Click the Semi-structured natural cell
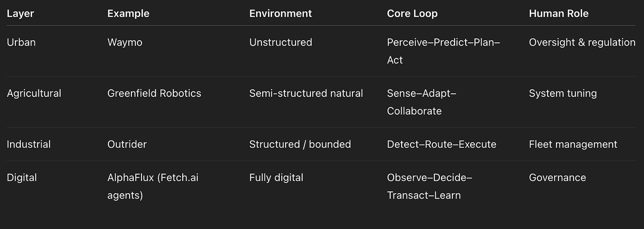Viewport: 644px width, 229px height. 306,93
